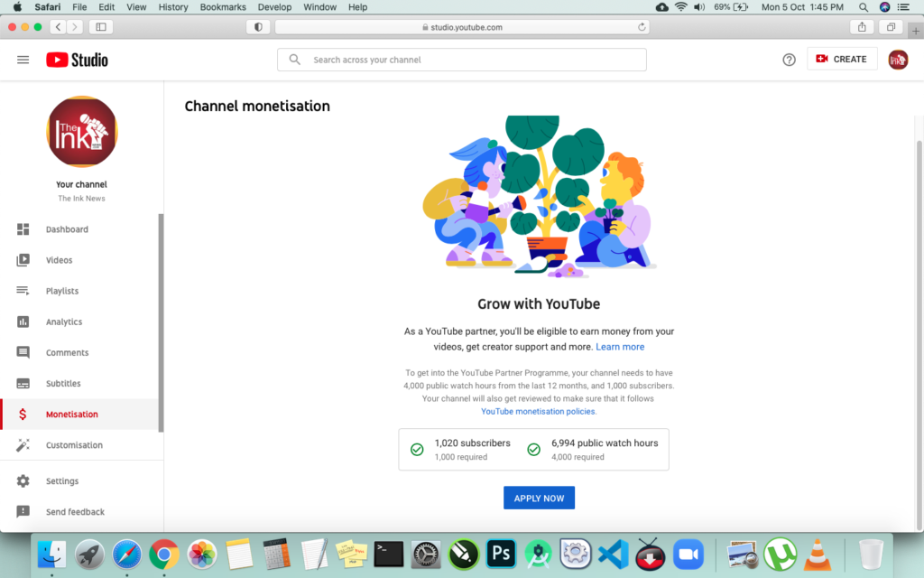
Task: Open the Bookmarks menu
Action: pos(223,7)
